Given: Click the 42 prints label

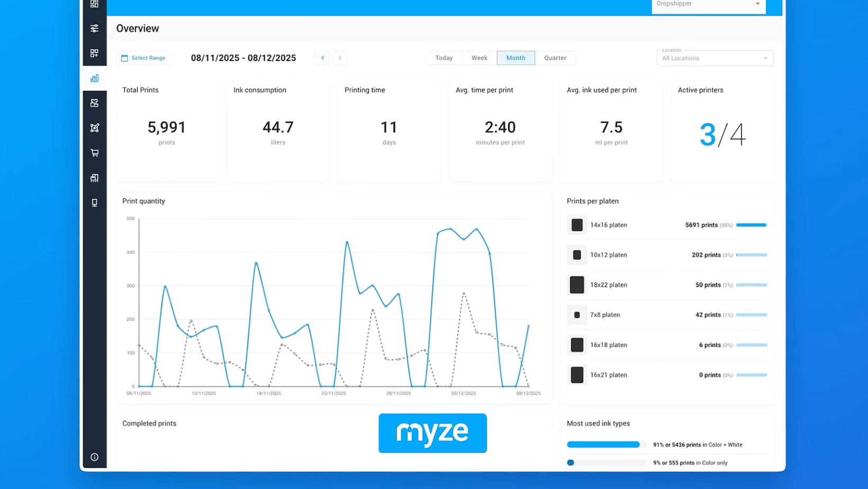Looking at the screenshot, I should pyautogui.click(x=708, y=315).
